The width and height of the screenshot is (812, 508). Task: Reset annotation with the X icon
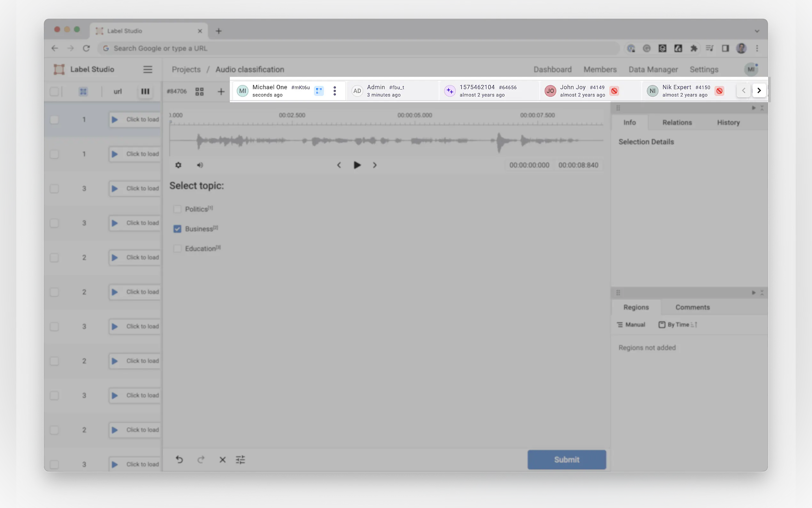(x=222, y=460)
